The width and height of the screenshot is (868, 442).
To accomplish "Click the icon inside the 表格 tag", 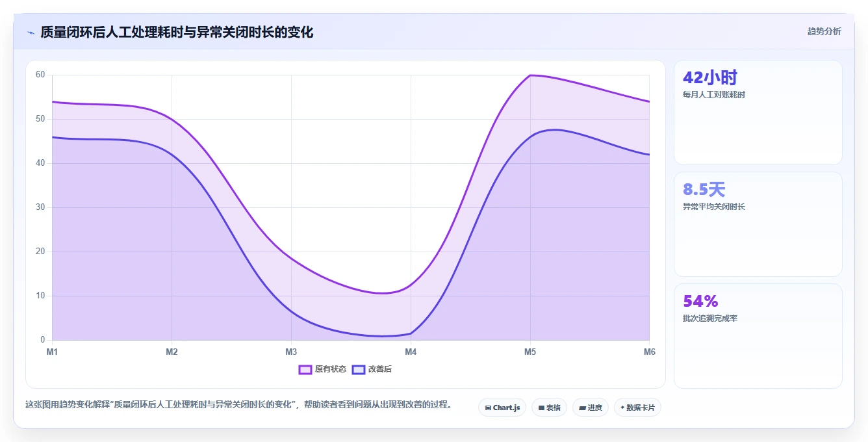I will pyautogui.click(x=541, y=408).
